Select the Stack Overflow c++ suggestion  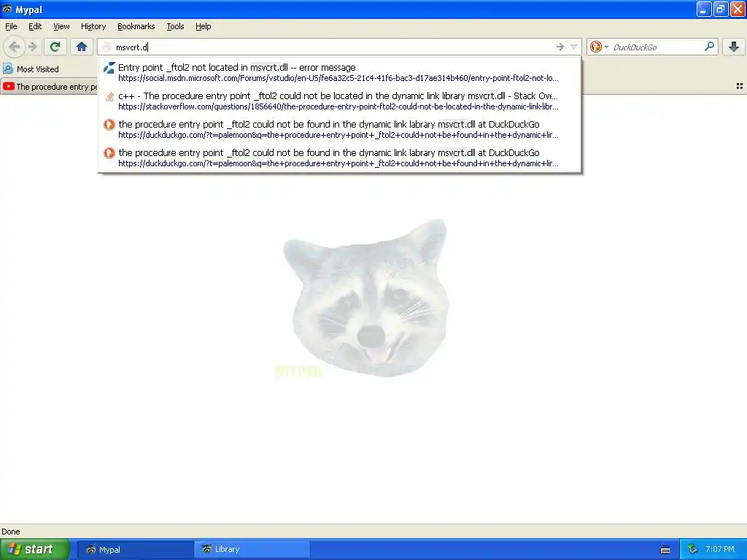tap(339, 101)
